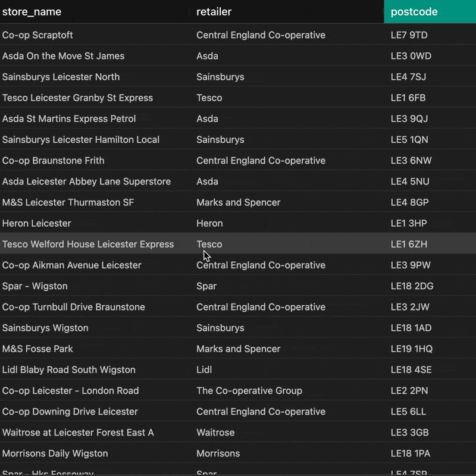Screen dimensions: 476x476
Task: Select the 'Heron Leicester' store cell
Action: (36, 224)
